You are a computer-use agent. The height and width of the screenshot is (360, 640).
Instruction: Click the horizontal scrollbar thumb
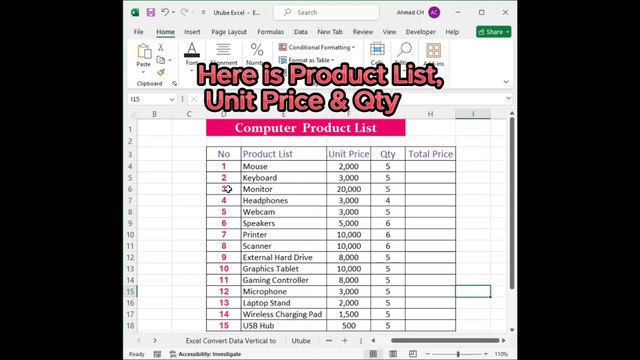click(445, 340)
